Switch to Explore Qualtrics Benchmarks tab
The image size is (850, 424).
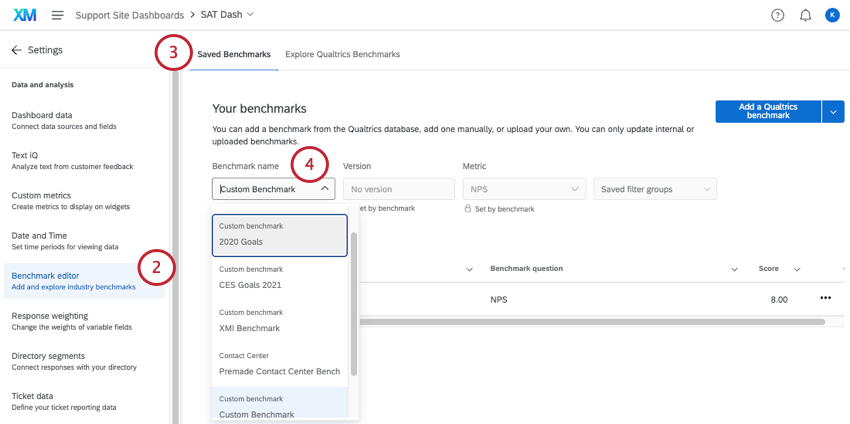[x=342, y=54]
